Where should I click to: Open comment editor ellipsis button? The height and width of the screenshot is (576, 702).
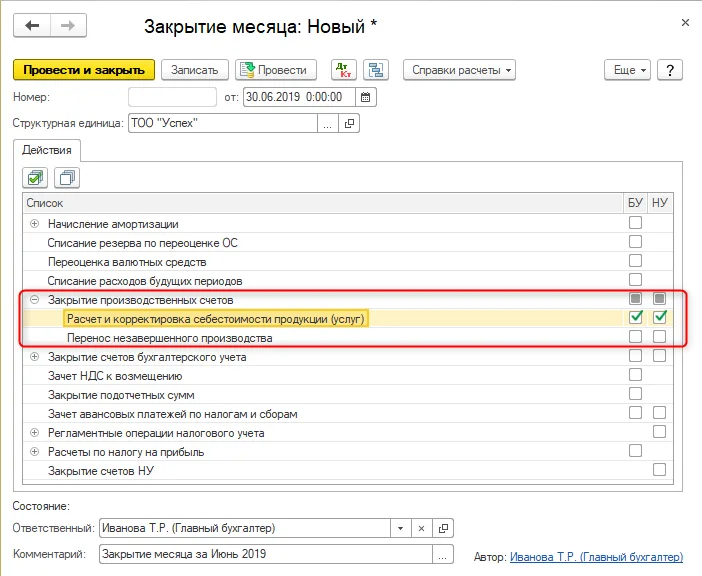pos(443,554)
